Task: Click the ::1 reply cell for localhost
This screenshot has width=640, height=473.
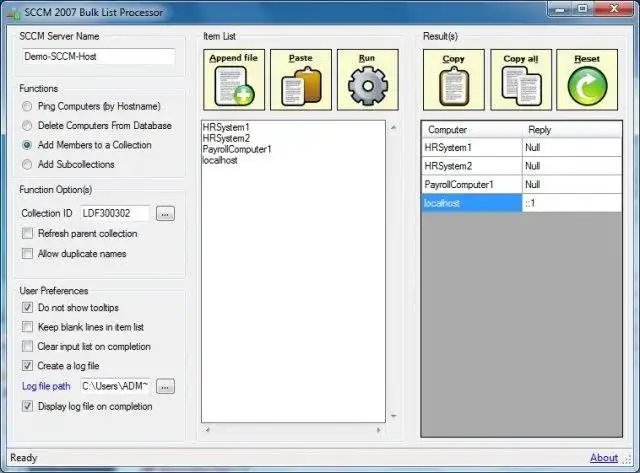Action: click(572, 203)
